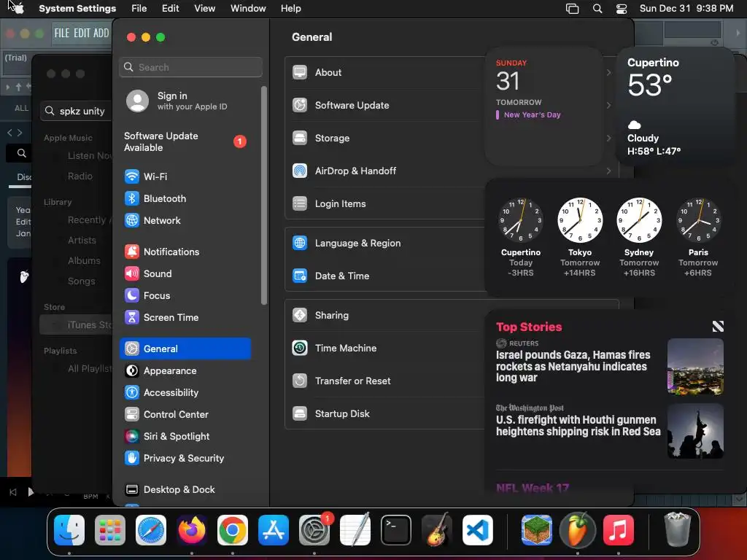Open Notifications settings
This screenshot has height=560, width=747.
[x=185, y=252]
